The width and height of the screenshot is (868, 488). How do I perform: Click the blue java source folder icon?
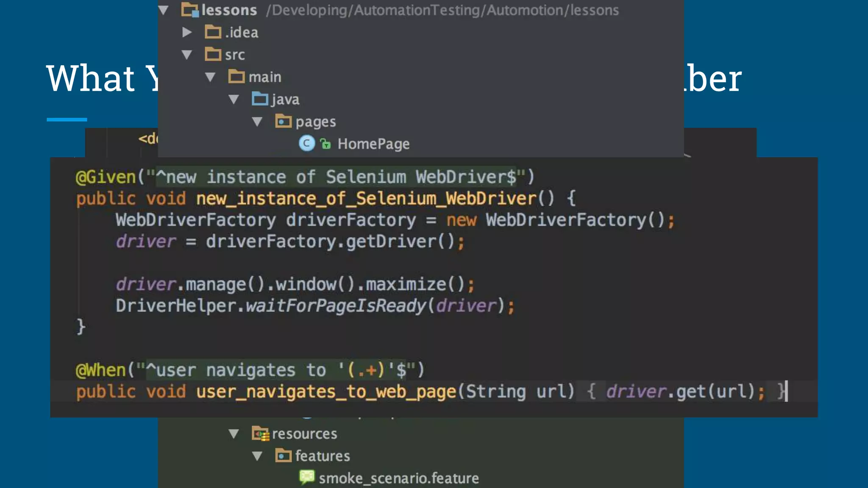[x=259, y=99]
